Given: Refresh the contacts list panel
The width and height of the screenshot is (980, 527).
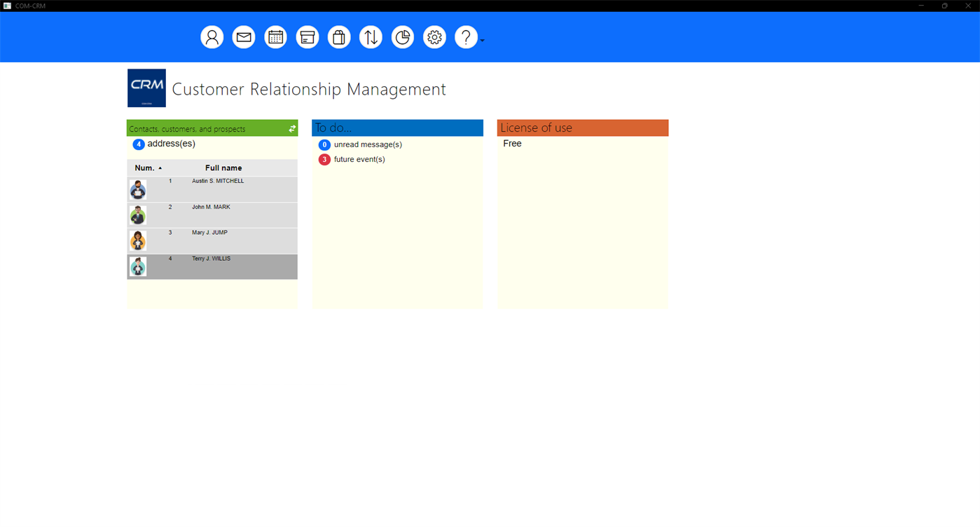Looking at the screenshot, I should (x=291, y=128).
